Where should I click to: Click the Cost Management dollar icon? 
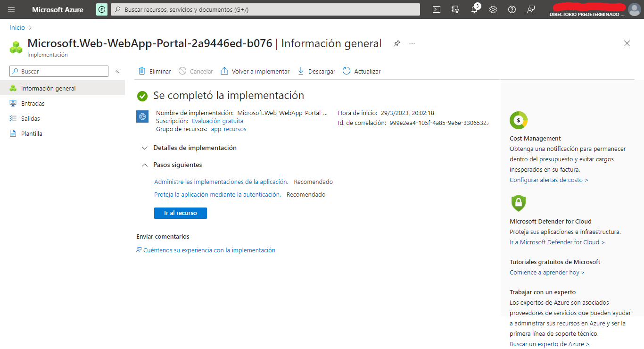(519, 120)
